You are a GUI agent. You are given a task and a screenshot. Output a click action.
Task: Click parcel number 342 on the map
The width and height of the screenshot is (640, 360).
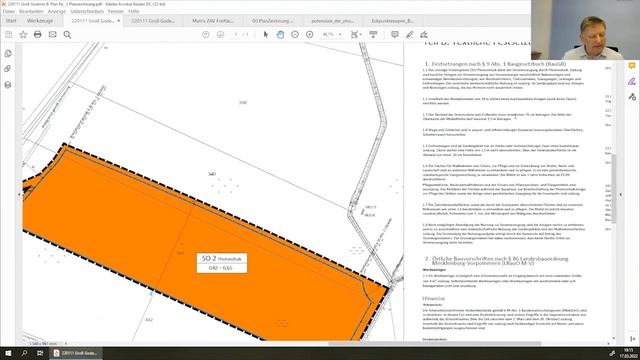[149, 320]
